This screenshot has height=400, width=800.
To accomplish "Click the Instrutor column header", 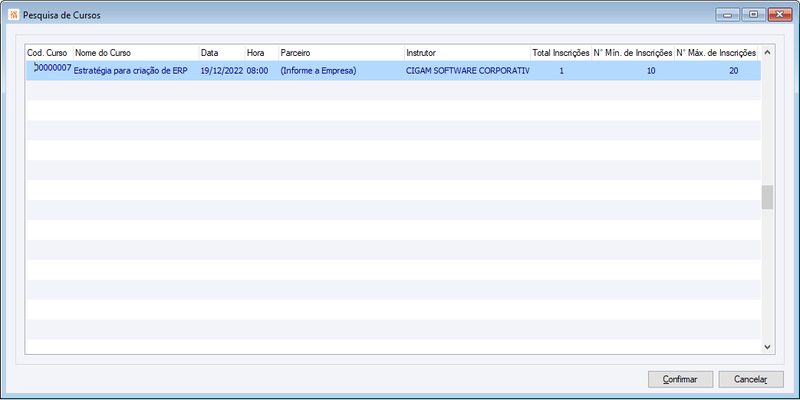I will click(467, 53).
